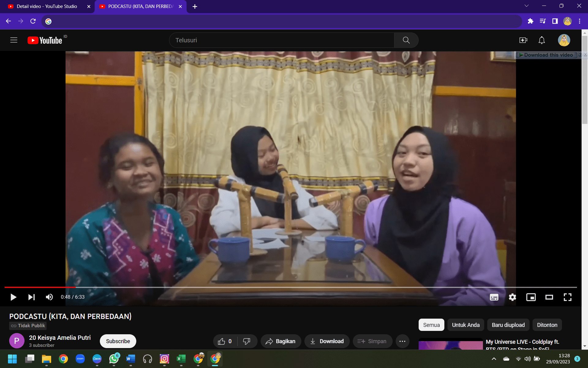Viewport: 588px width, 368px height.
Task: Open Create video menu
Action: 523,40
